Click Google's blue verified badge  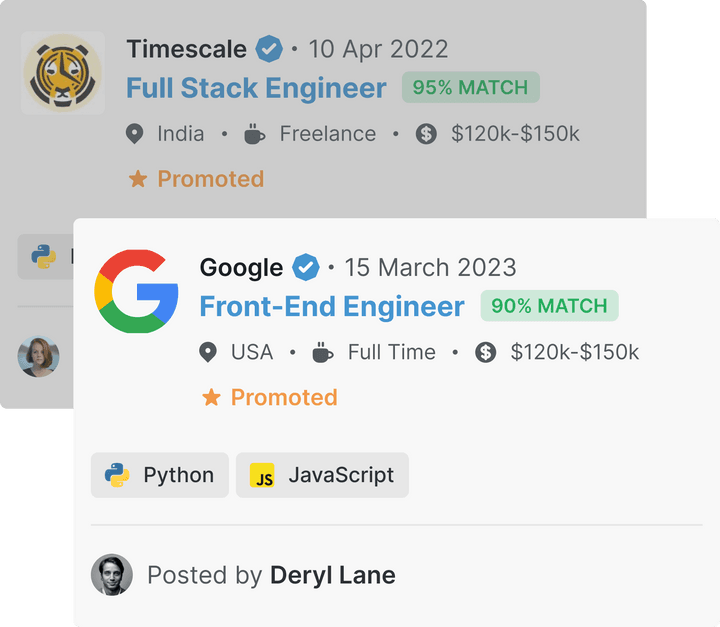pos(306,267)
